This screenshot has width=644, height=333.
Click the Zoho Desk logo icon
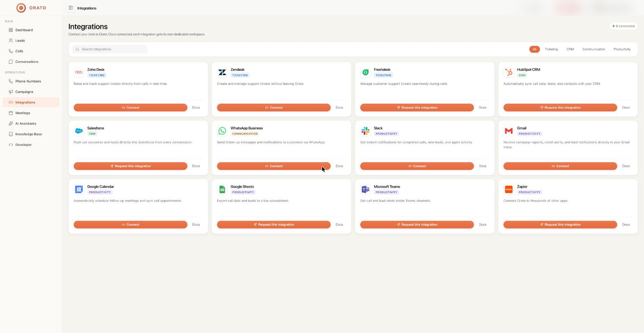79,72
